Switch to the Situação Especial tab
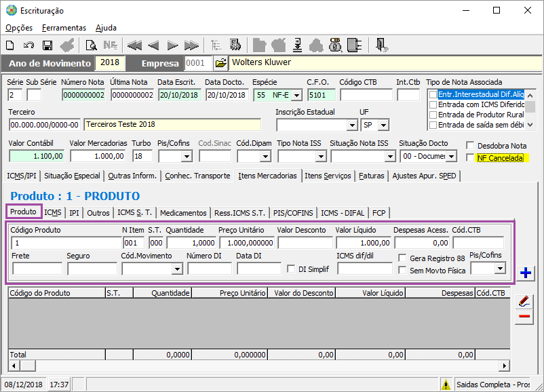This screenshot has height=392, width=544. coord(72,176)
